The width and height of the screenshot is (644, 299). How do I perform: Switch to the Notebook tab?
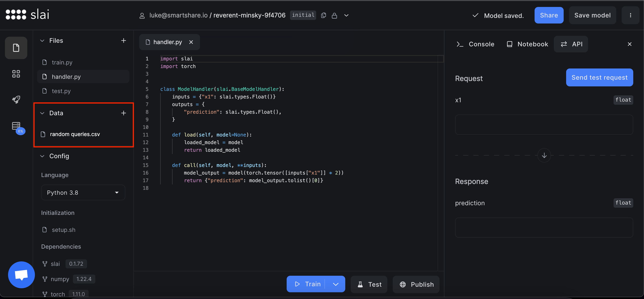(527, 44)
